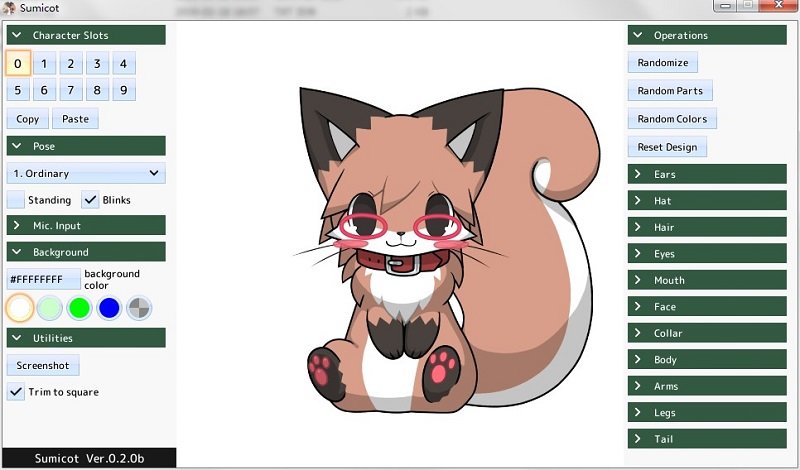The image size is (800, 470).
Task: Select character slot 7
Action: [70, 91]
